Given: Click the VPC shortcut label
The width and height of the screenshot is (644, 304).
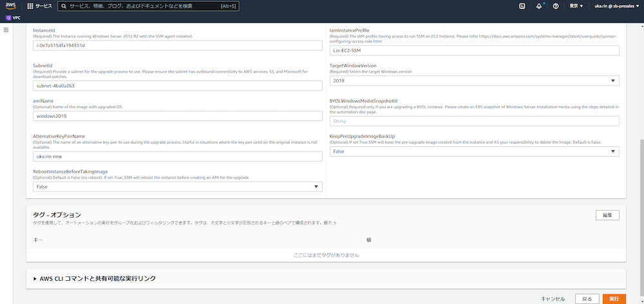Looking at the screenshot, I should tap(17, 17).
